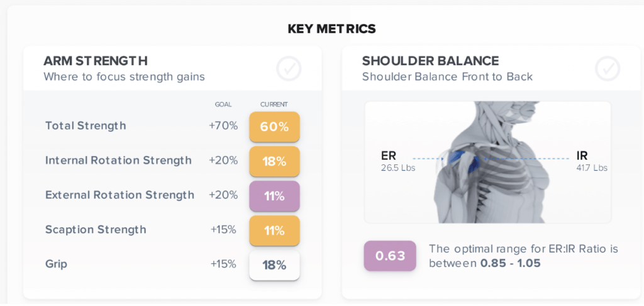The height and width of the screenshot is (306, 644).
Task: Click the Internal Rotation Strength 18% badge
Action: point(274,161)
